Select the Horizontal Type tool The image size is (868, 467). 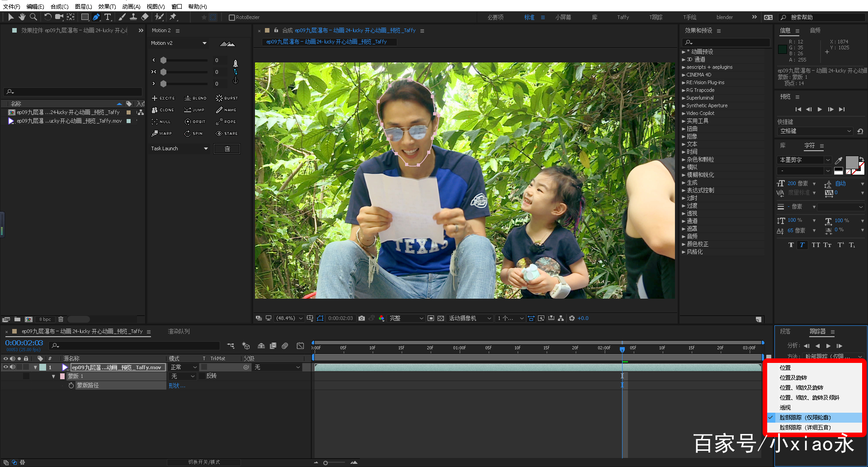coord(108,17)
